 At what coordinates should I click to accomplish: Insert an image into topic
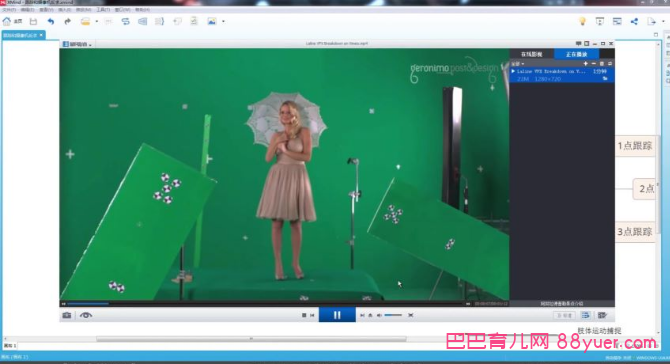coord(212,21)
